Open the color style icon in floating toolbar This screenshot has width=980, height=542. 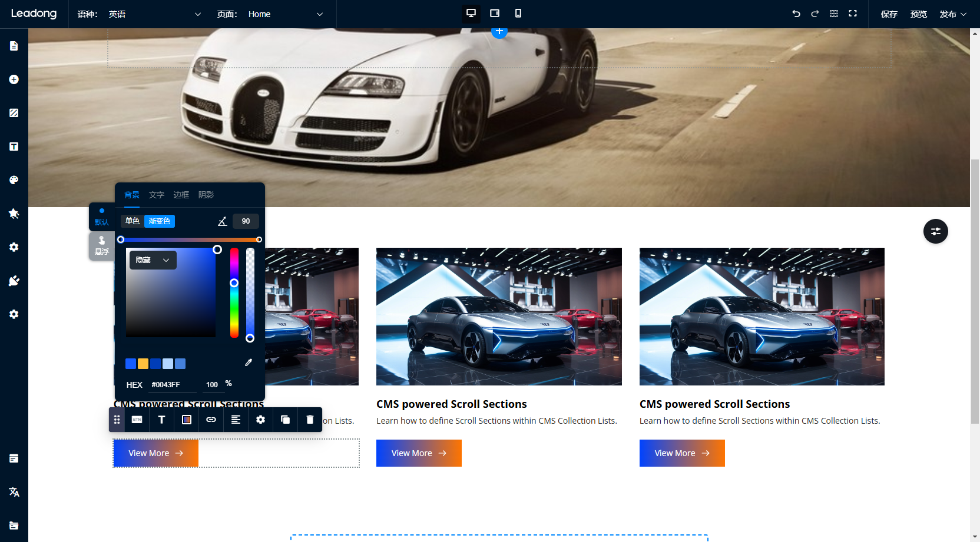coord(187,420)
